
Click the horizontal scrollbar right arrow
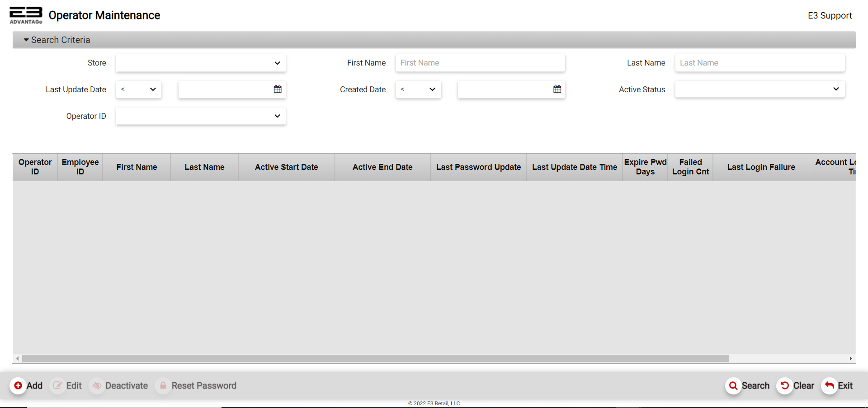850,359
